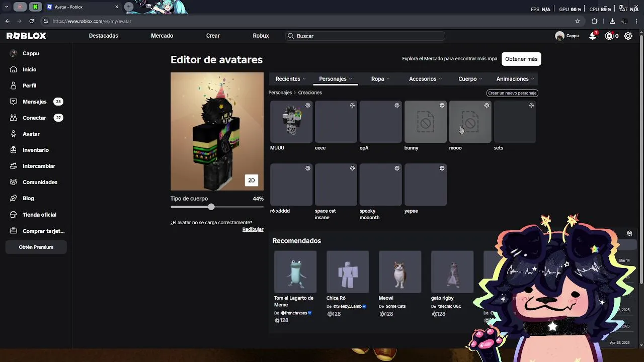This screenshot has height=362, width=644.
Task: Switch to the Avatar - Roblox browser tab
Action: [x=82, y=7]
